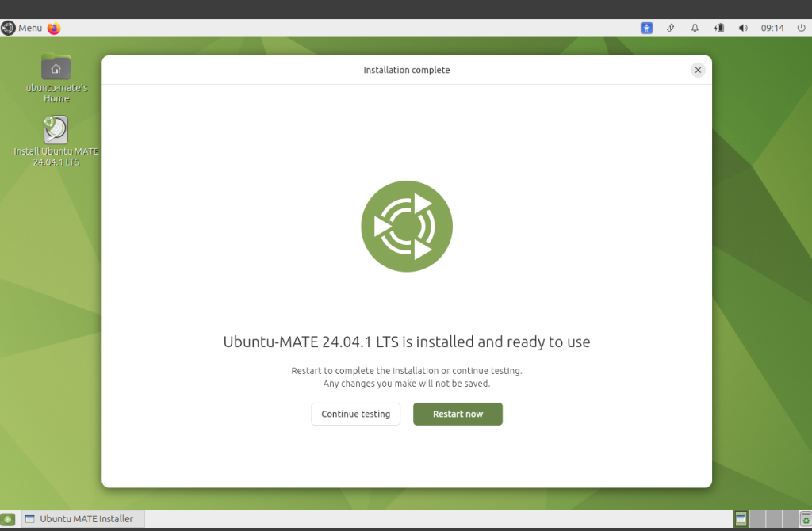Click the clock showing 09:14
Image resolution: width=812 pixels, height=531 pixels.
[x=772, y=28]
